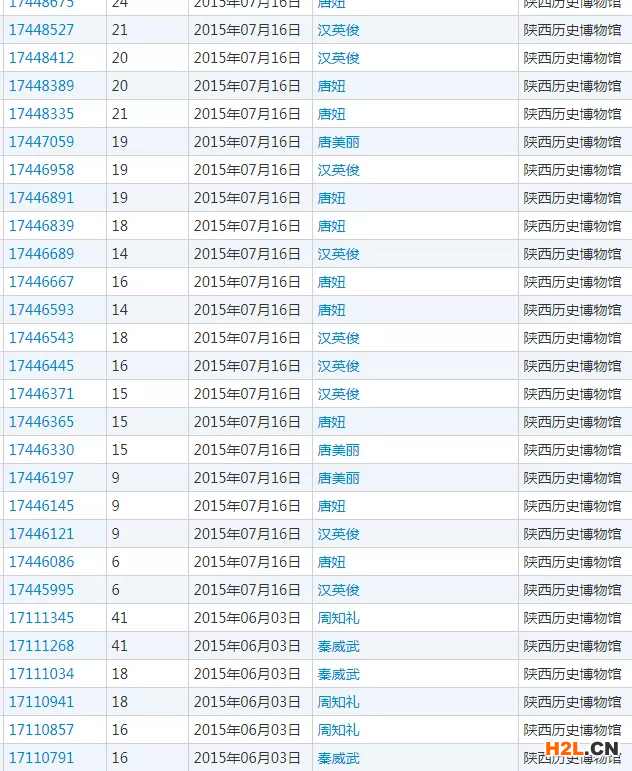Click 汉英俊 in row 17446958
This screenshot has width=632, height=771.
tap(338, 171)
